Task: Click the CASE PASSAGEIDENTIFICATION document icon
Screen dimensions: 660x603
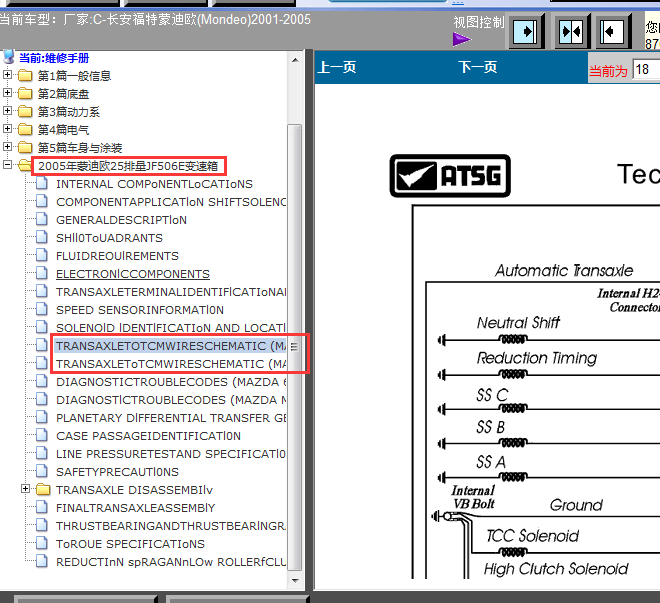Action: pyautogui.click(x=41, y=435)
